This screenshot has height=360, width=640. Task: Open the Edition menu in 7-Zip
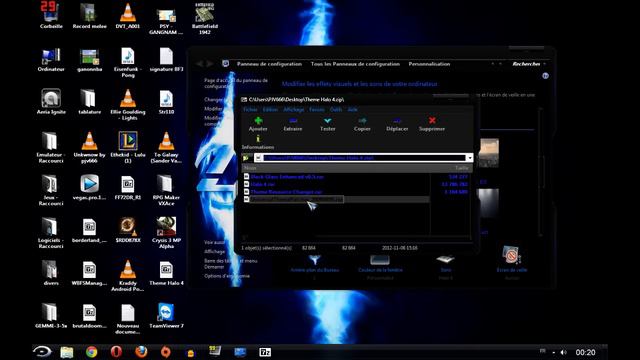click(x=270, y=109)
